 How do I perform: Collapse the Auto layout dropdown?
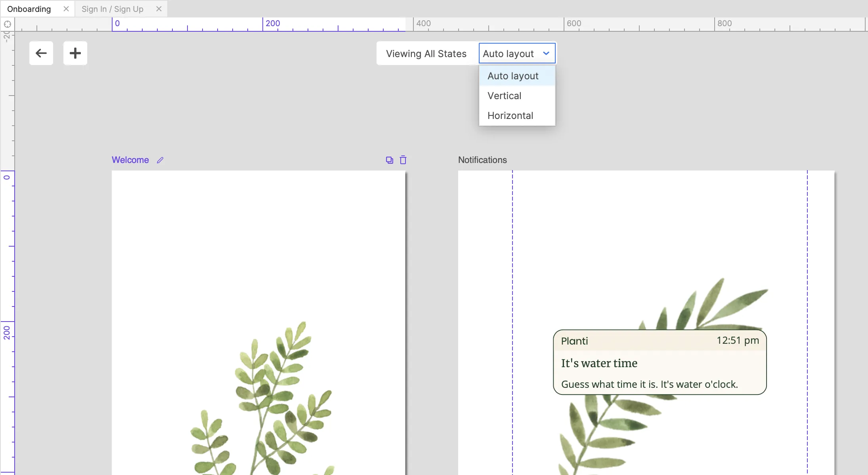[x=546, y=54]
